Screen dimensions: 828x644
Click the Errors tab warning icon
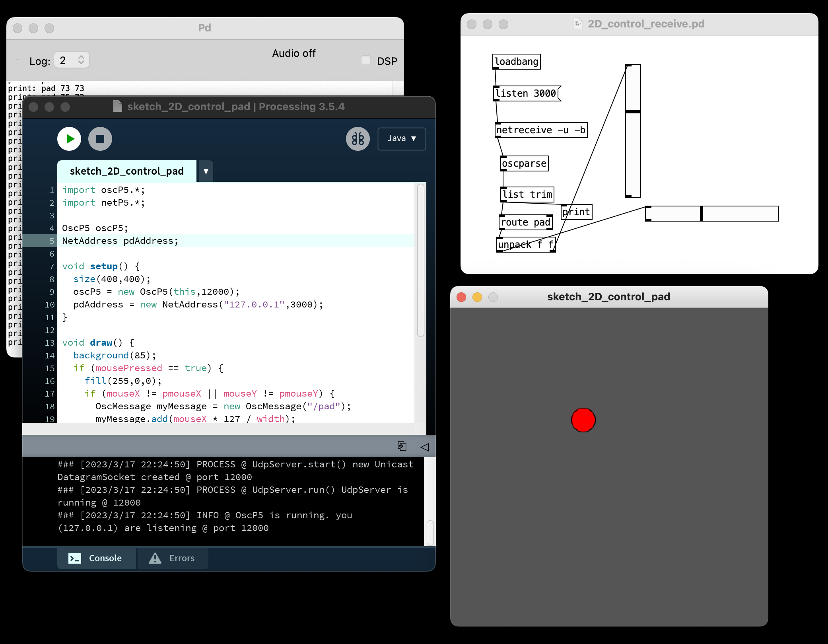155,558
